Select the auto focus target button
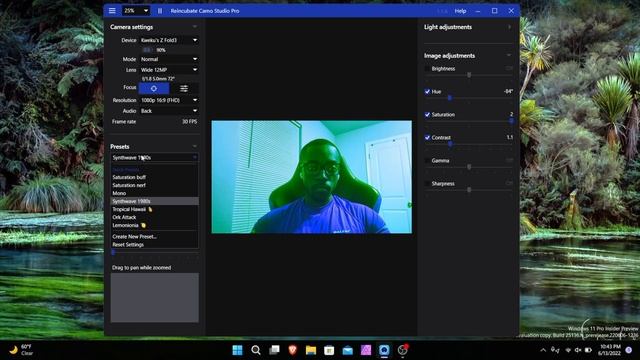The width and height of the screenshot is (640, 360). pyautogui.click(x=154, y=88)
